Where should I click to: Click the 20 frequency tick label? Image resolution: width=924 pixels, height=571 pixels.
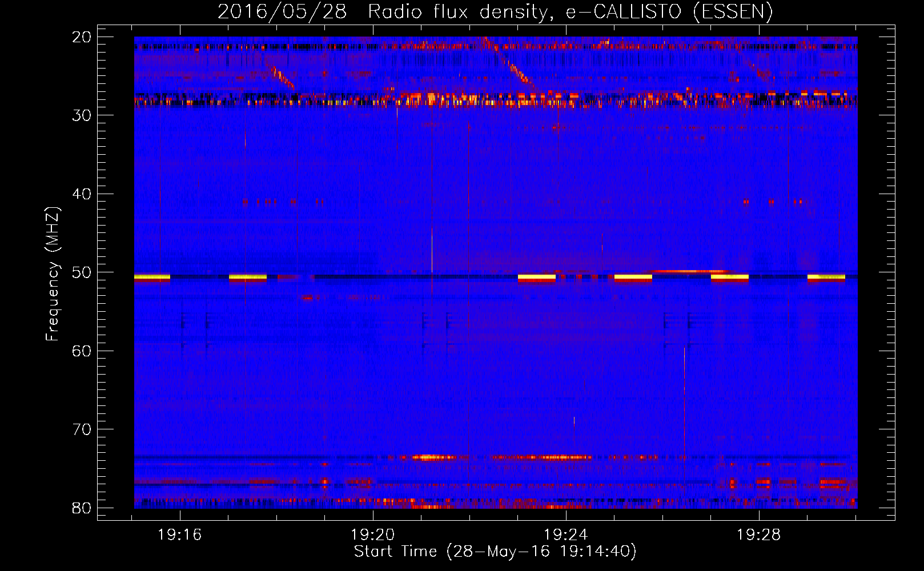82,37
